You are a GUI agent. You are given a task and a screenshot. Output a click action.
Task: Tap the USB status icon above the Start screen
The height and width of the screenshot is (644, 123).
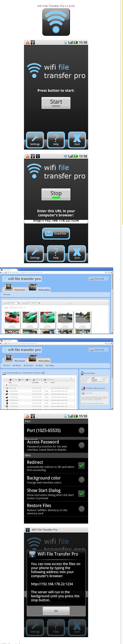tap(33, 42)
